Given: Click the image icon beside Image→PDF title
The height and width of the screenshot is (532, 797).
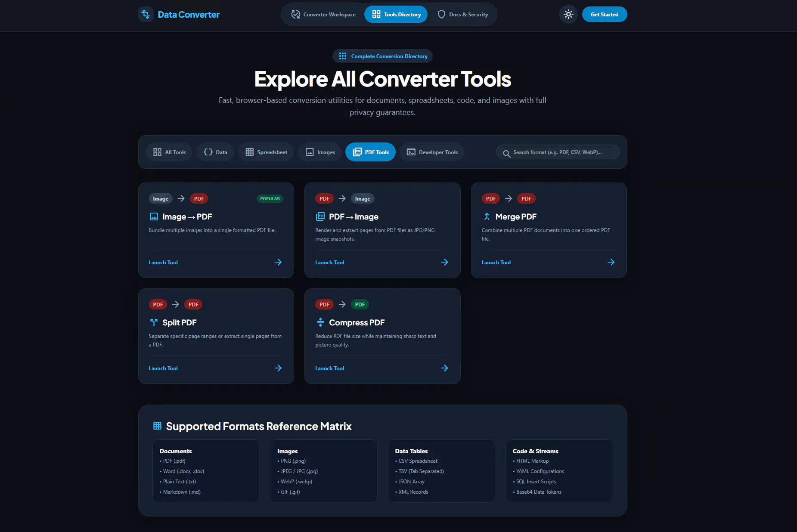Looking at the screenshot, I should point(154,217).
